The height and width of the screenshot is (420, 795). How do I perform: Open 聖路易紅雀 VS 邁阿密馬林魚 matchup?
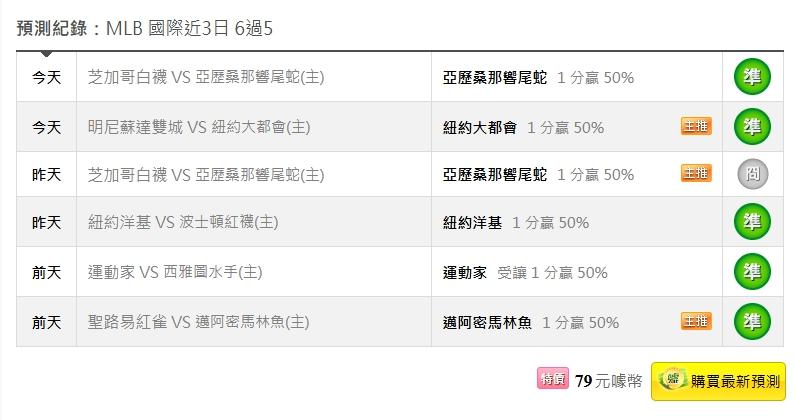[x=198, y=322]
